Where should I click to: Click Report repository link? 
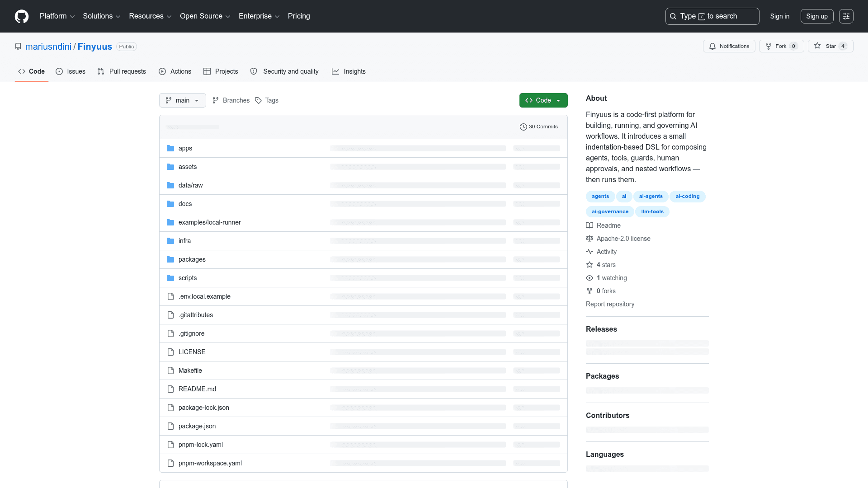point(610,304)
